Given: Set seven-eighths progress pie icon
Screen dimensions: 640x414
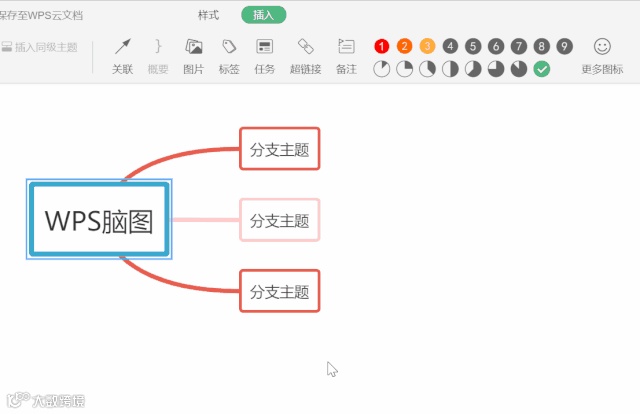Looking at the screenshot, I should pyautogui.click(x=519, y=69).
